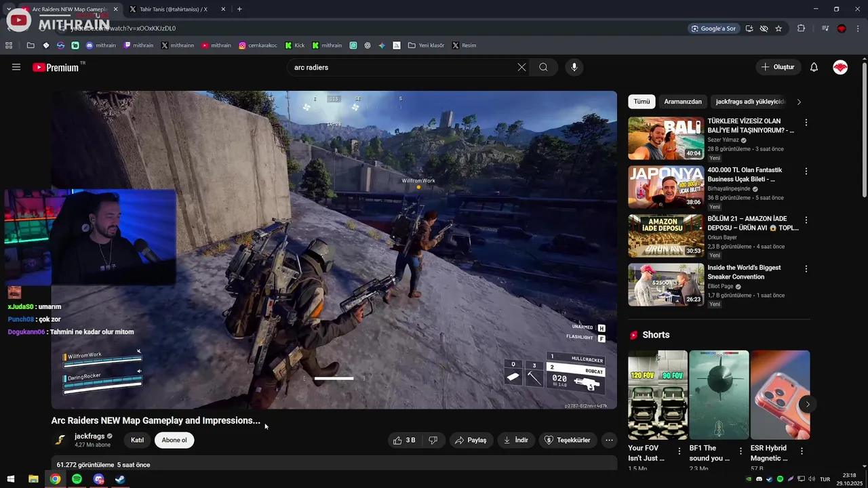
Task: Start voice search with the microphone icon
Action: (574, 67)
